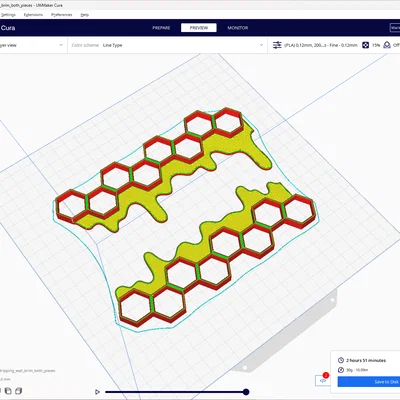Play the layer simulation
The width and height of the screenshot is (400, 400).
point(97,392)
